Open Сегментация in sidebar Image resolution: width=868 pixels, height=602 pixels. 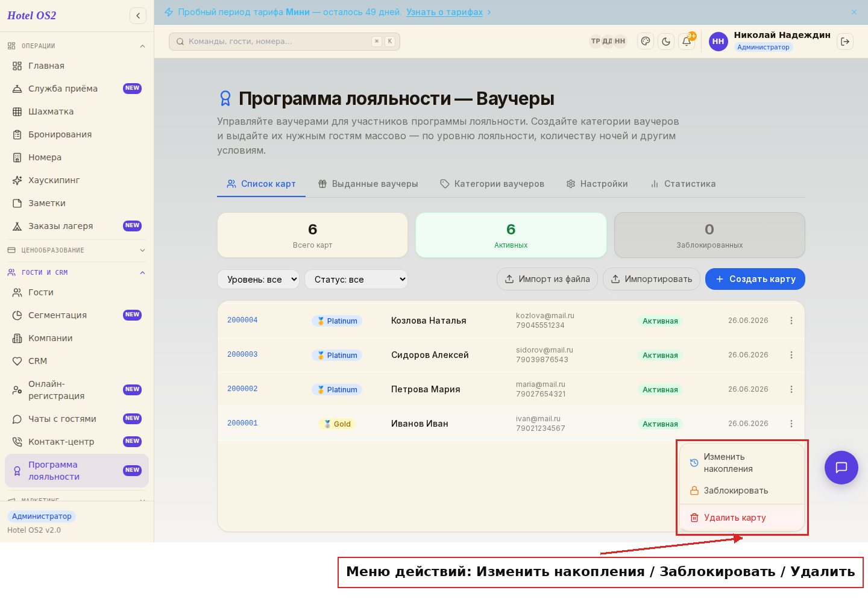pos(77,315)
